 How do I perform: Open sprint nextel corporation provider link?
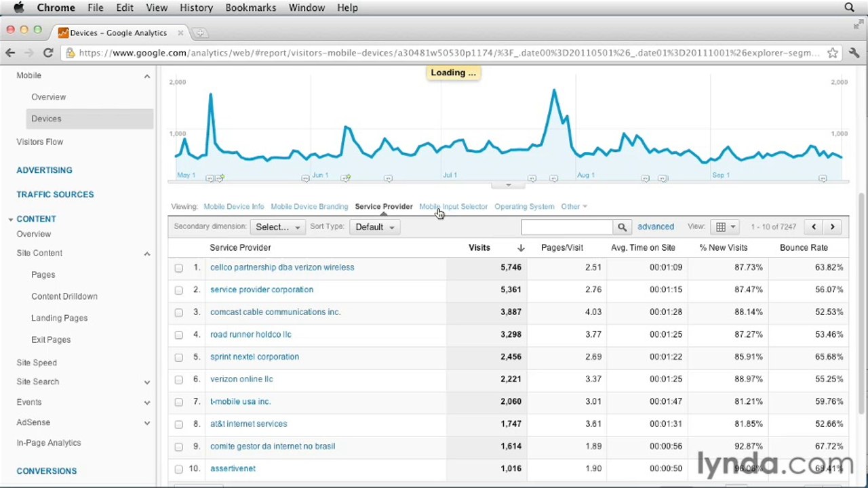(x=254, y=357)
